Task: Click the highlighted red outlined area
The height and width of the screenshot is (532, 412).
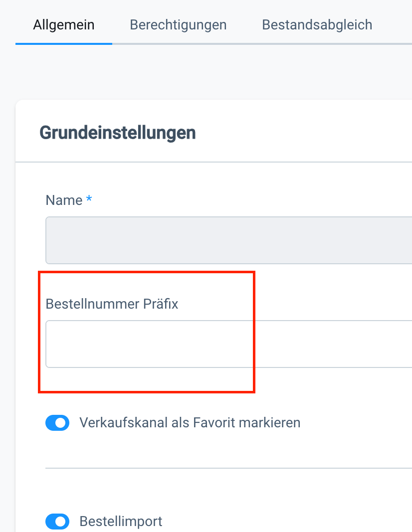Action: [x=147, y=332]
